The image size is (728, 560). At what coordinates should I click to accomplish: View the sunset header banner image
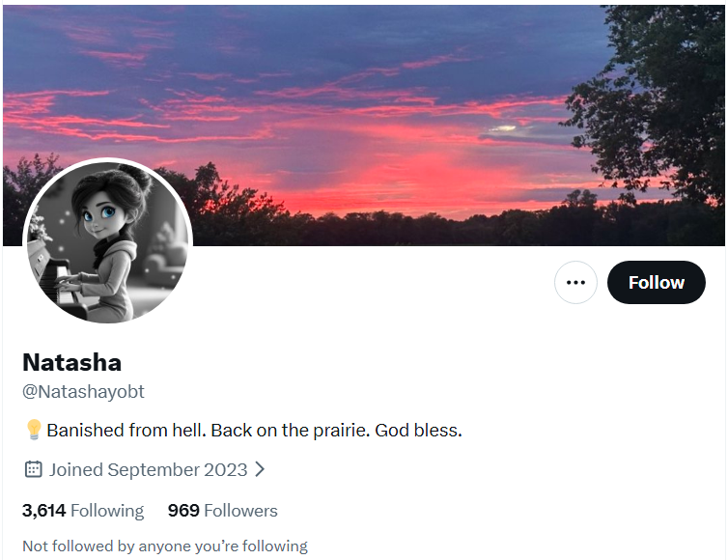[364, 125]
